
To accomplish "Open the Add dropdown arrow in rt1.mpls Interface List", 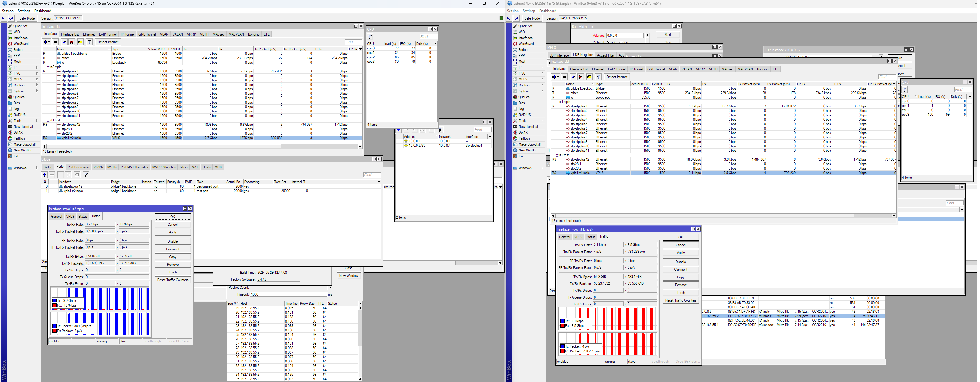I will click(49, 42).
